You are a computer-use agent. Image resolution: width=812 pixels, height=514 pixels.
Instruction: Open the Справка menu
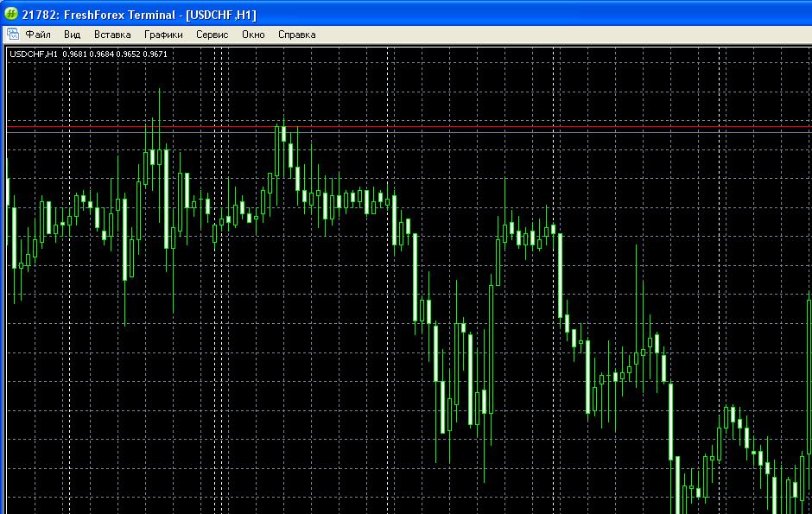tap(297, 35)
